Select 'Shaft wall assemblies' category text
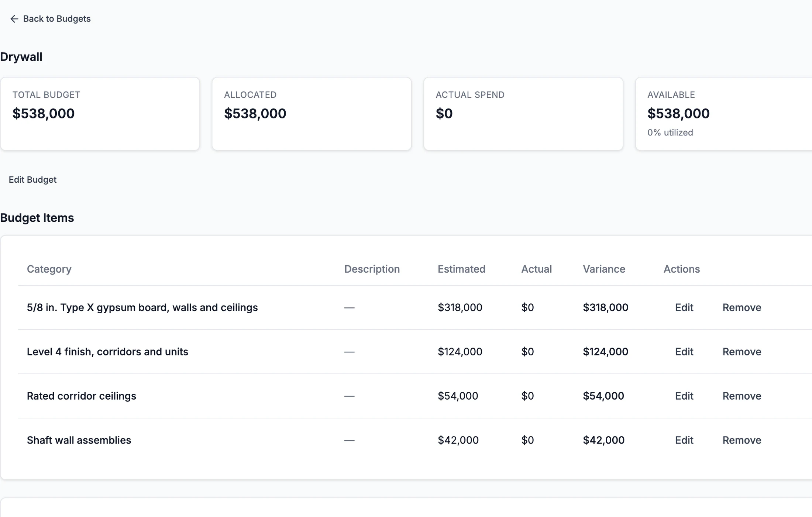The image size is (812, 517). point(79,440)
